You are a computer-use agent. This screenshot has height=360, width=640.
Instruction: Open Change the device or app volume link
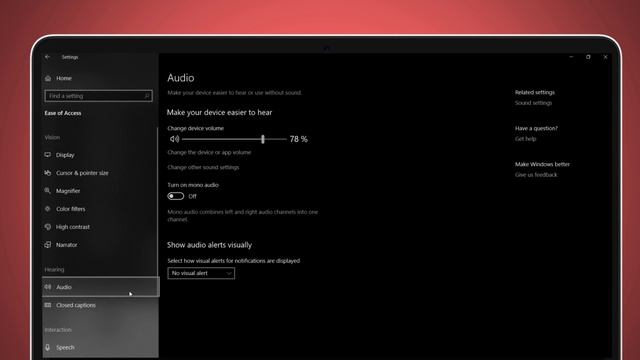click(209, 152)
